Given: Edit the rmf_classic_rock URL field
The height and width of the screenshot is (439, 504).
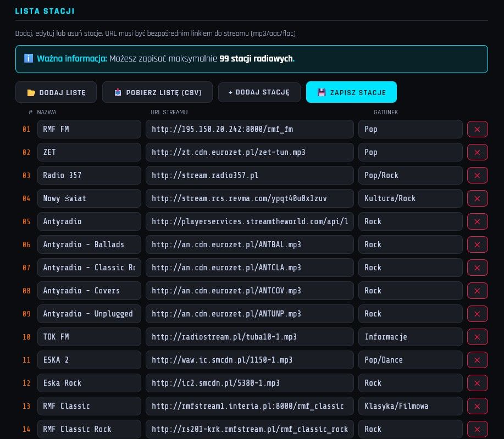Looking at the screenshot, I should [250, 429].
